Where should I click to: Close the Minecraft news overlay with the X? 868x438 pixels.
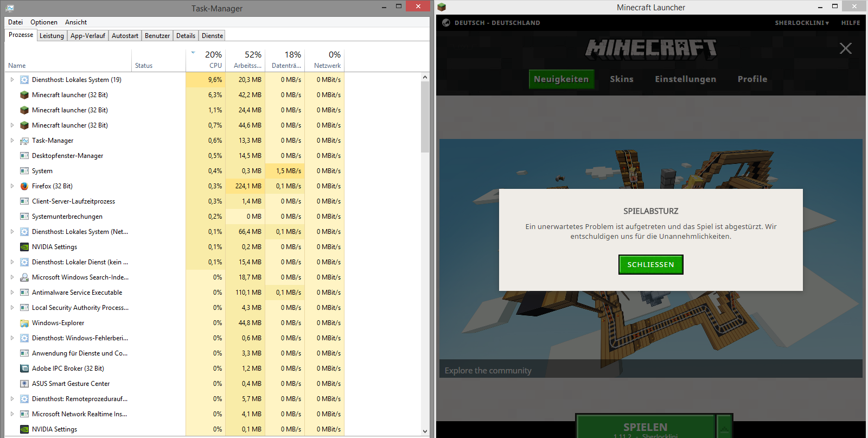tap(845, 48)
